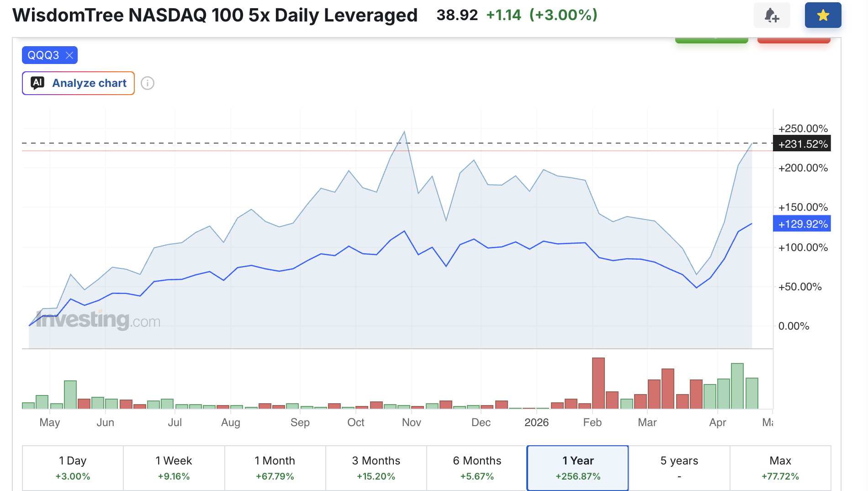Click the Analyze chart button
This screenshot has width=868, height=491.
pyautogui.click(x=78, y=83)
